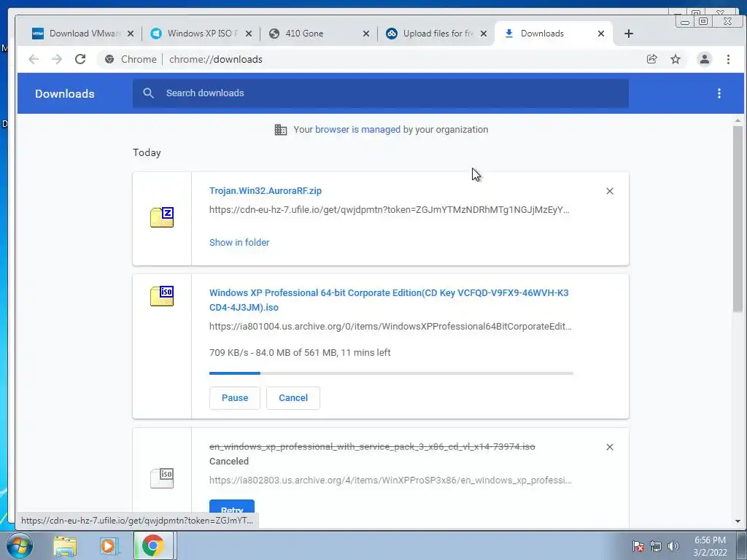
Task: Open a new tab with plus button
Action: [x=628, y=34]
